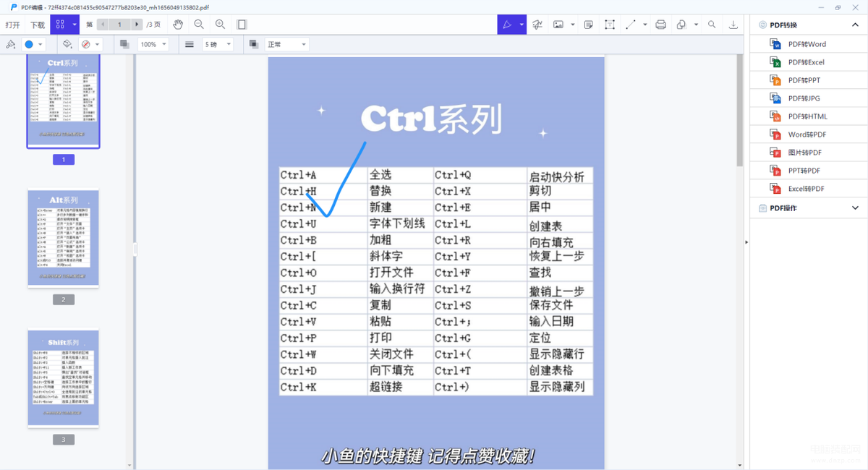Image resolution: width=868 pixels, height=470 pixels.
Task: Click the opacity icon
Action: tap(124, 44)
